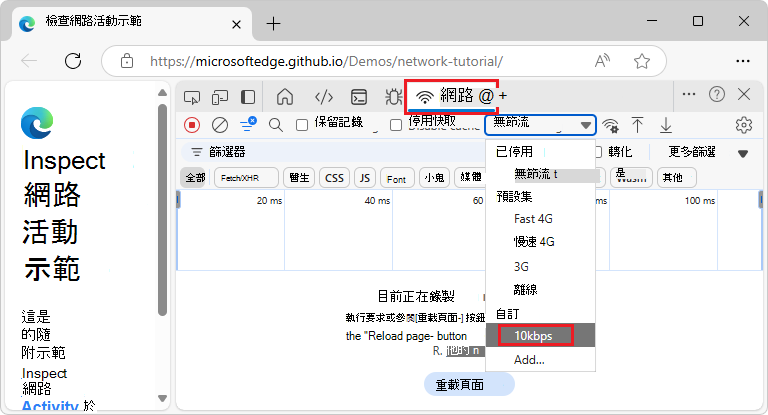The image size is (768, 415).
Task: Filter requests by 全部
Action: pyautogui.click(x=195, y=177)
